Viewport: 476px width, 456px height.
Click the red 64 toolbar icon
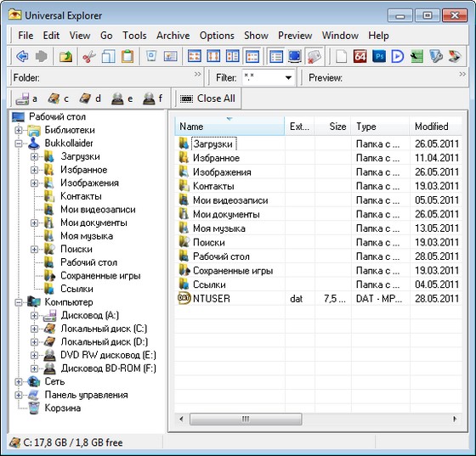point(360,56)
